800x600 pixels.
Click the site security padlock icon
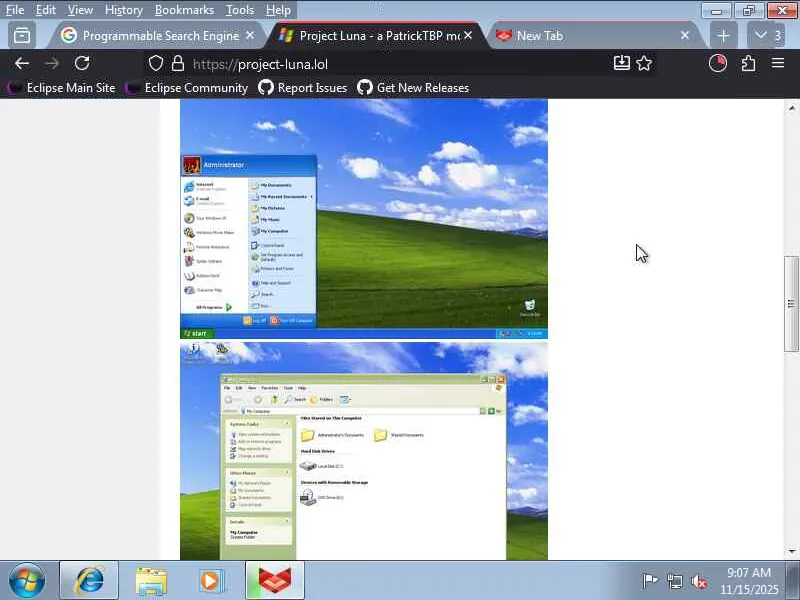[x=178, y=64]
